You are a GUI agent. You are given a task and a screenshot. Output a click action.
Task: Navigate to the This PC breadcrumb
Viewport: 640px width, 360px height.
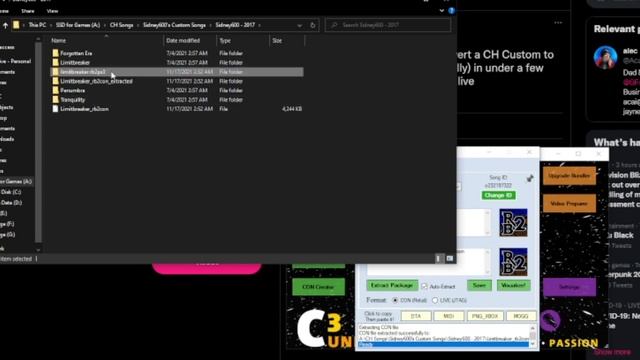point(37,25)
